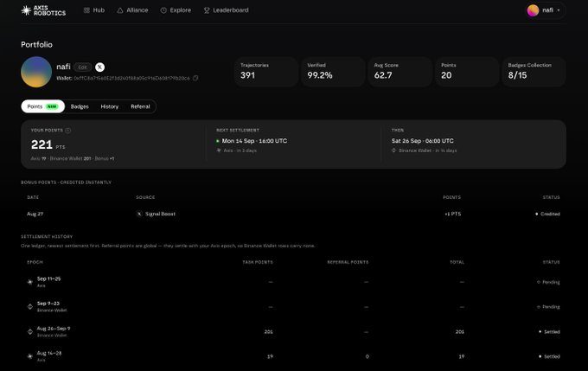The image size is (588, 371).
Task: Click the Task Points column header
Action: [258, 262]
